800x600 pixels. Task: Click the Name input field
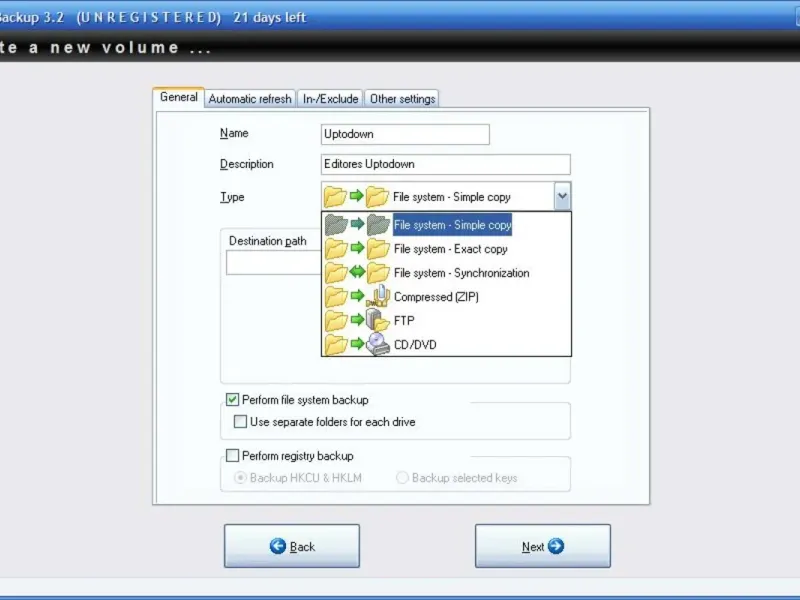coord(405,134)
